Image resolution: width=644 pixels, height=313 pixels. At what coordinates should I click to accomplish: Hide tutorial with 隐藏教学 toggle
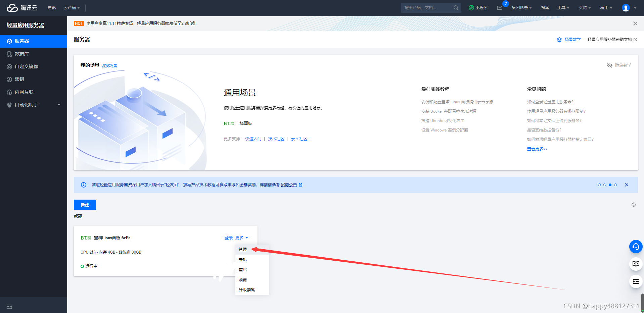(x=619, y=65)
